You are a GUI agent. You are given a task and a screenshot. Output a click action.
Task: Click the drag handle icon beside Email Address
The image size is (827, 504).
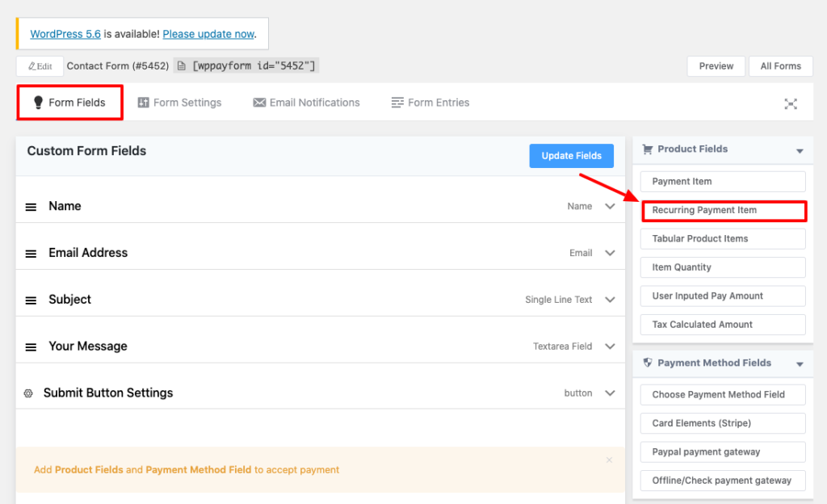(x=31, y=254)
